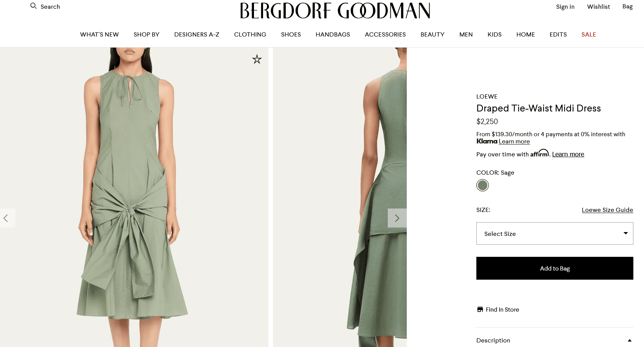Open the Handbags menu

[x=333, y=34]
